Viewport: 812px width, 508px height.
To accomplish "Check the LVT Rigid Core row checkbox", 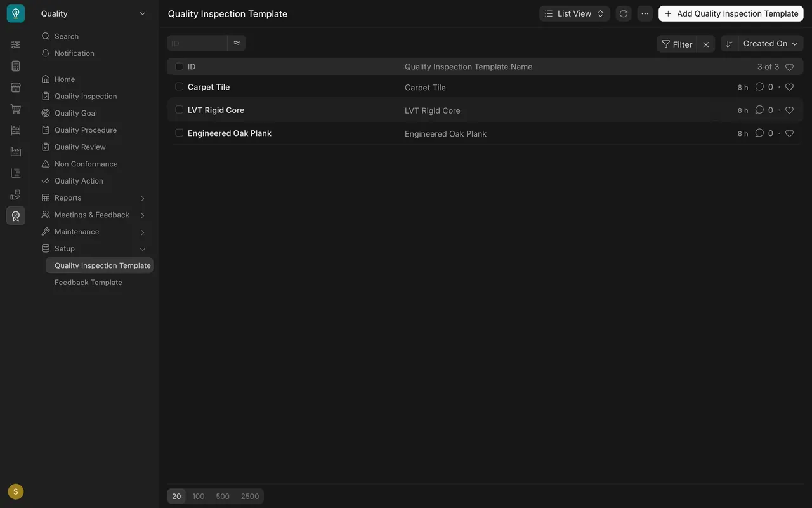I will tap(180, 109).
